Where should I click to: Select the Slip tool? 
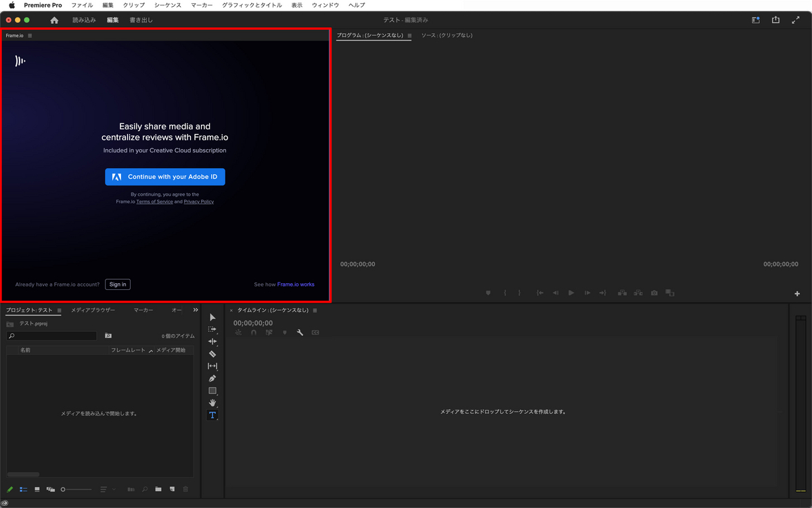[x=212, y=366]
